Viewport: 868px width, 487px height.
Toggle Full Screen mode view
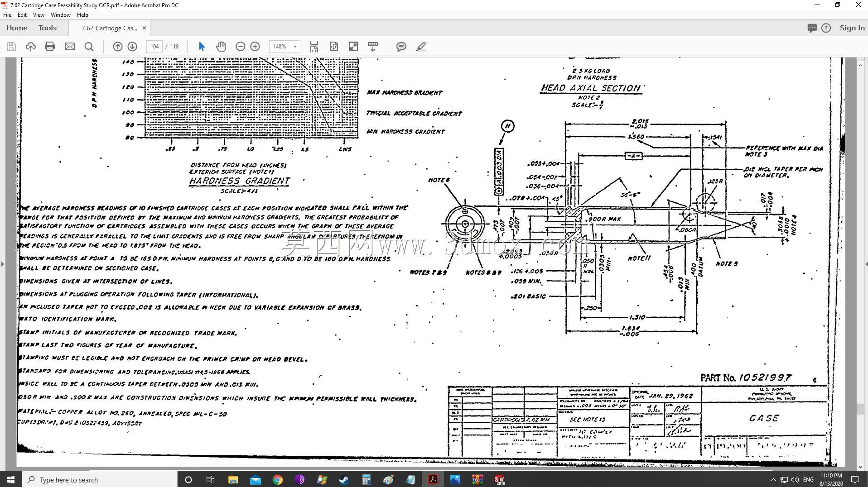coord(353,47)
